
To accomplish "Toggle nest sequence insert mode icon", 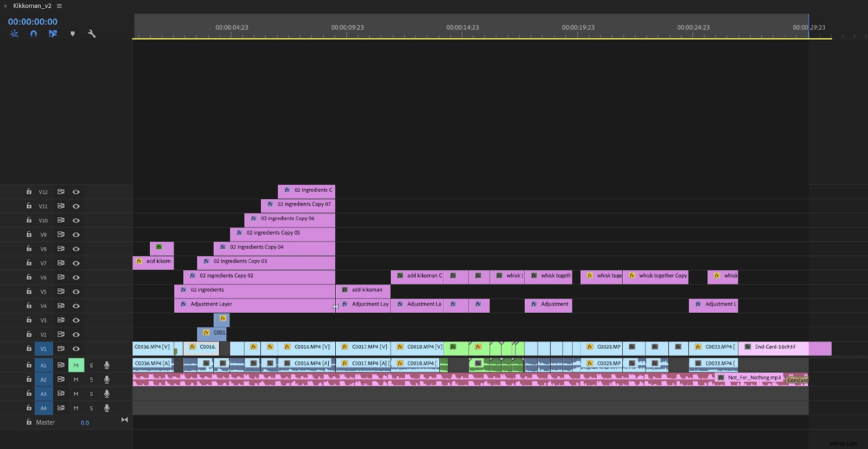I will click(14, 34).
